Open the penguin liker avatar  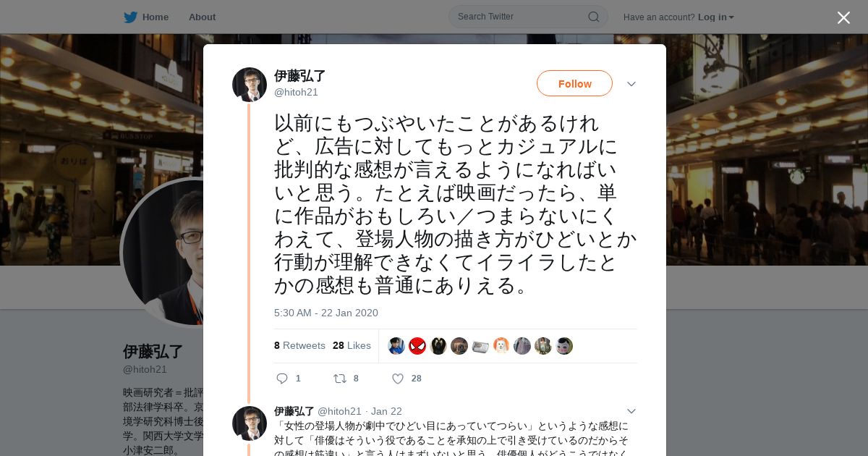(x=438, y=346)
